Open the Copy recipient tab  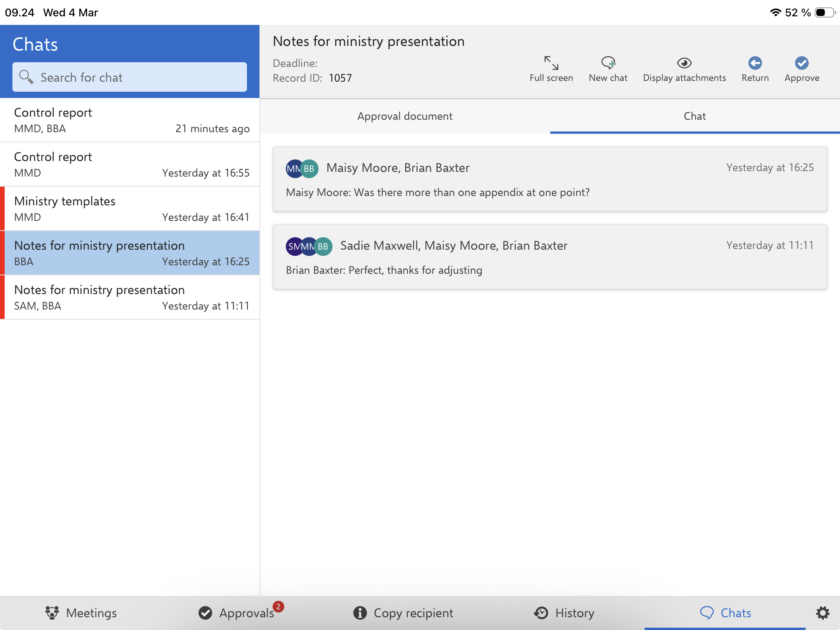pyautogui.click(x=403, y=613)
